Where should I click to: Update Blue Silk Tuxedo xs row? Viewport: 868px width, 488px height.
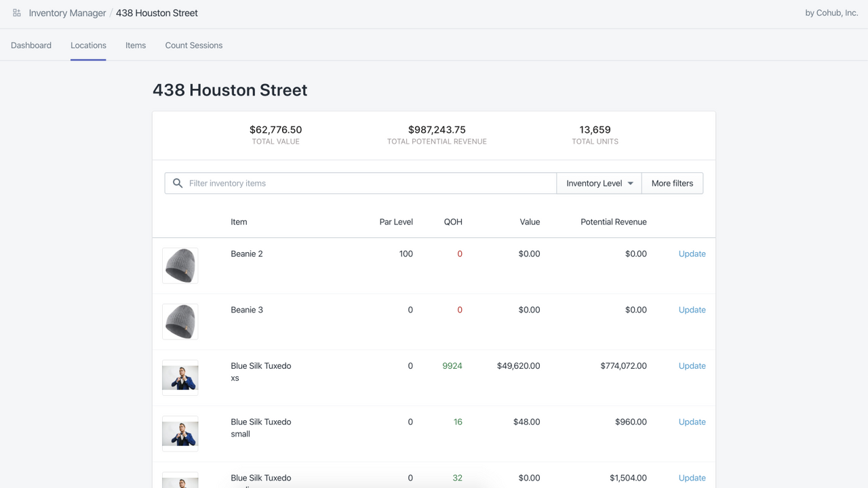point(692,366)
